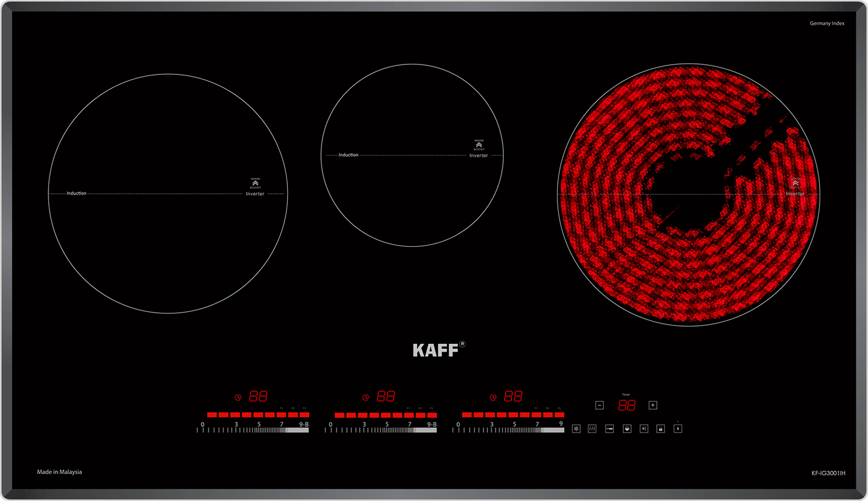Tap the clock icon of right zone
This screenshot has height=501, width=868.
click(x=493, y=397)
